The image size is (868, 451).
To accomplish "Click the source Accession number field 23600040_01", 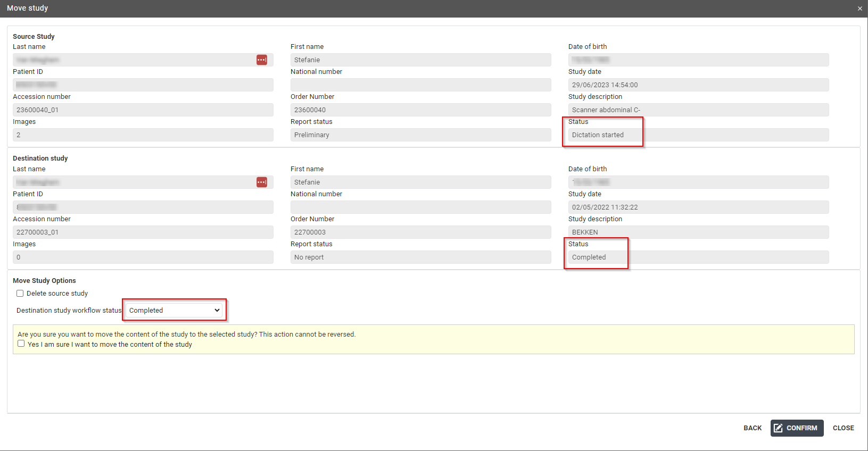I will (143, 110).
